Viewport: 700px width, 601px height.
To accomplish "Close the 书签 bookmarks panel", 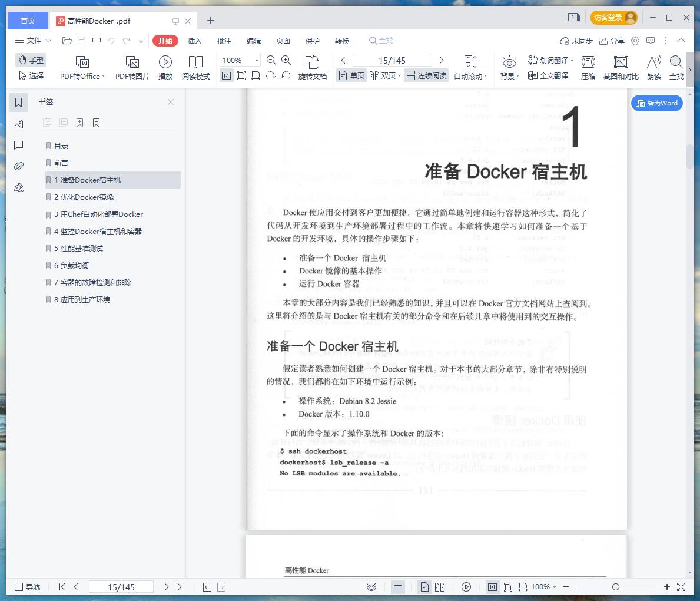I will (x=171, y=102).
